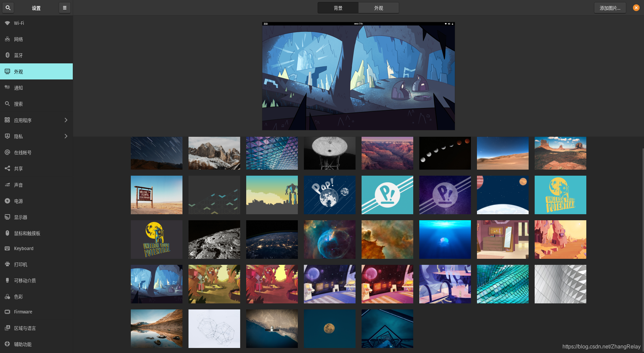Viewport: 644px width, 353px height.
Task: Click the large current wallpaper preview
Action: (x=358, y=76)
